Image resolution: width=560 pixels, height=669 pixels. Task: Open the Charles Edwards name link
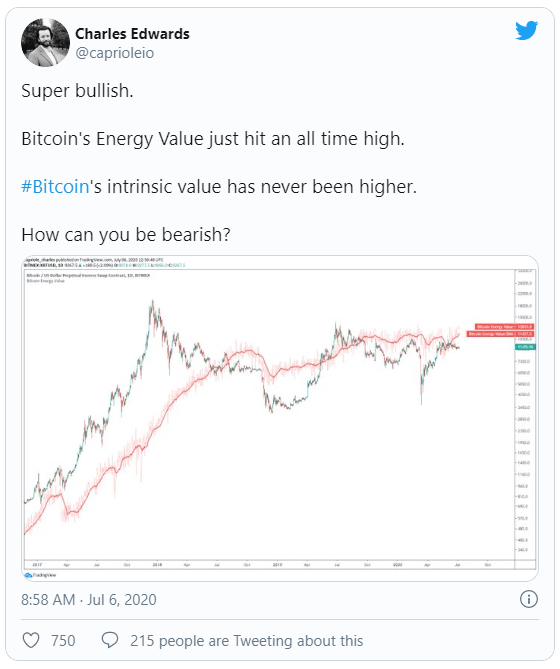pyautogui.click(x=132, y=34)
